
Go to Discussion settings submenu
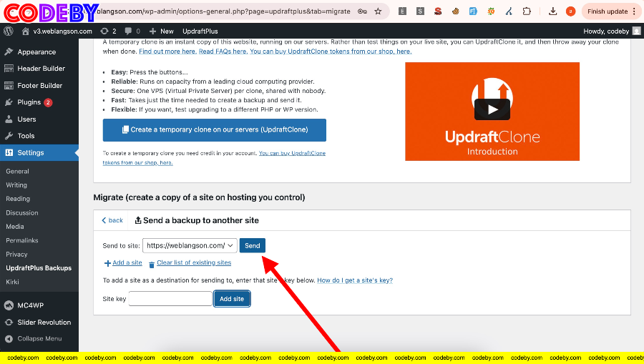point(21,212)
